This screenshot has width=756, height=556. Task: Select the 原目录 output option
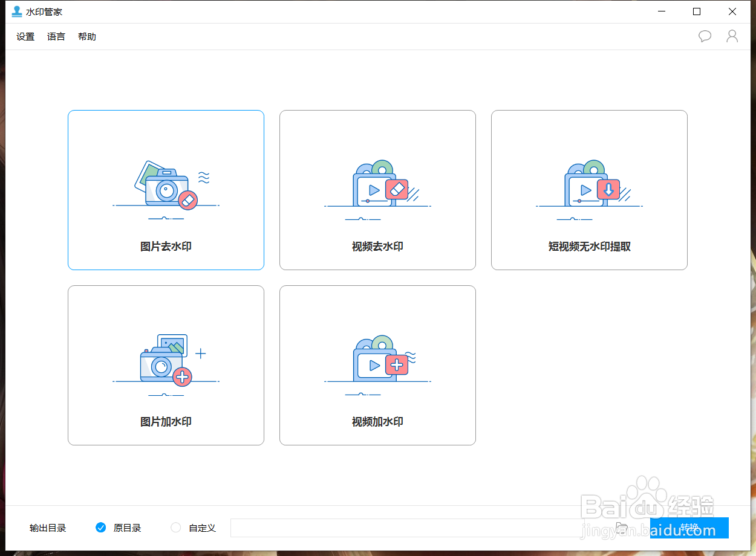click(100, 527)
